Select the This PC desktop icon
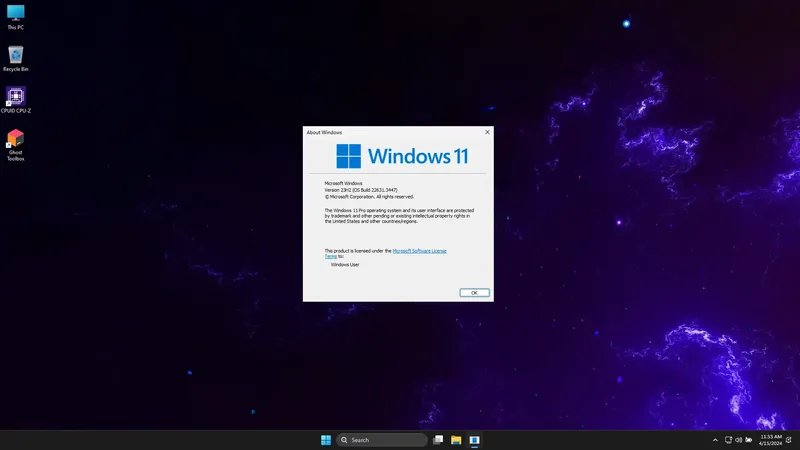The image size is (800, 450). (x=15, y=17)
